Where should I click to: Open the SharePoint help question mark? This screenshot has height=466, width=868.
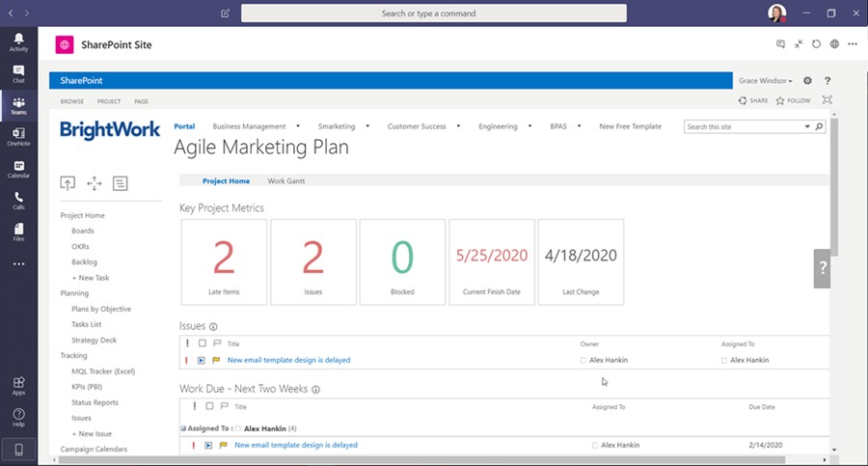827,81
